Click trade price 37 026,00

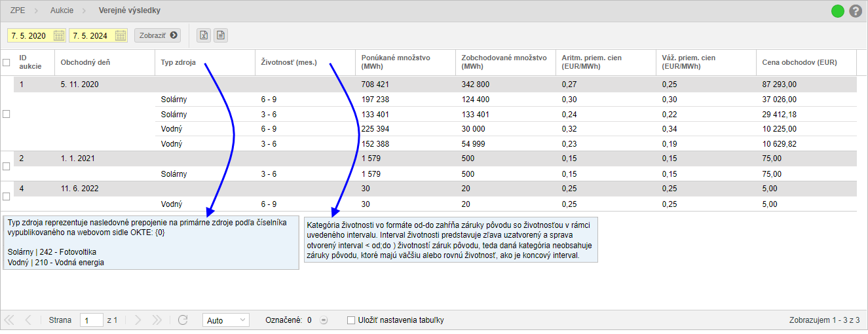[x=780, y=100]
